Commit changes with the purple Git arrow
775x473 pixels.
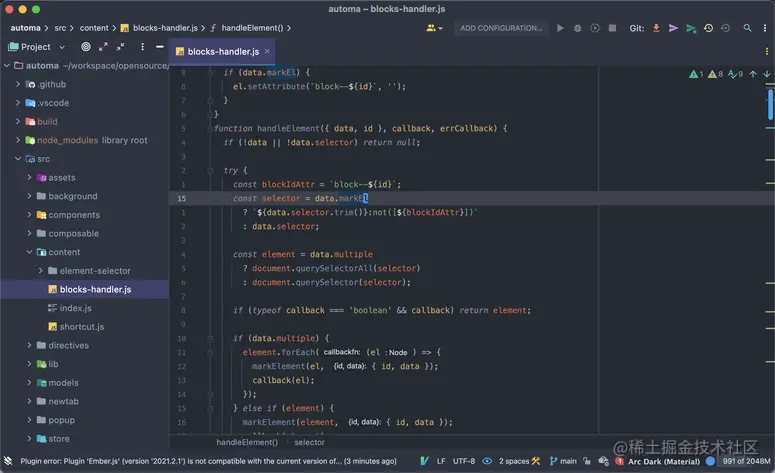[673, 28]
